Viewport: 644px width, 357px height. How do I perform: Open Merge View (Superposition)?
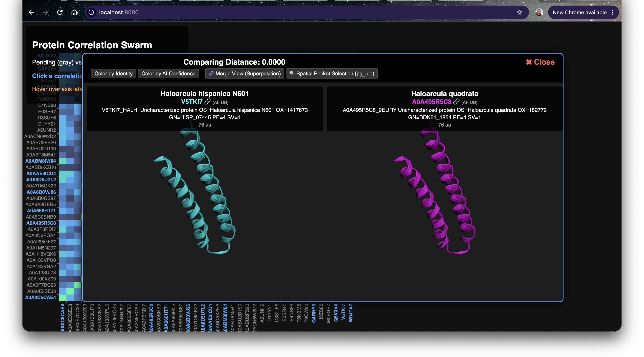tap(244, 74)
